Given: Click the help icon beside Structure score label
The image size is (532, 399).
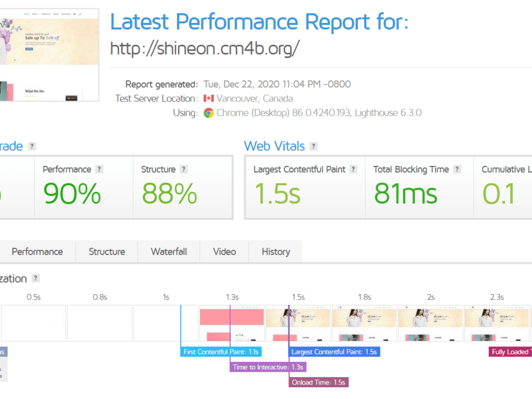Looking at the screenshot, I should 184,169.
